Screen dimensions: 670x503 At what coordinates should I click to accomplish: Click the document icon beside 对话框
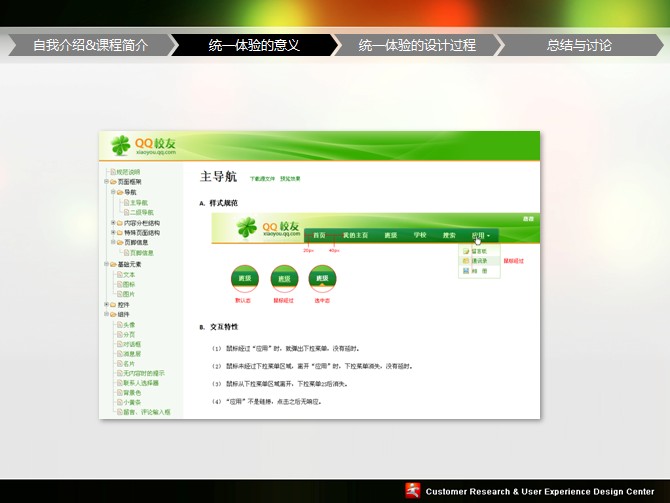(x=120, y=344)
